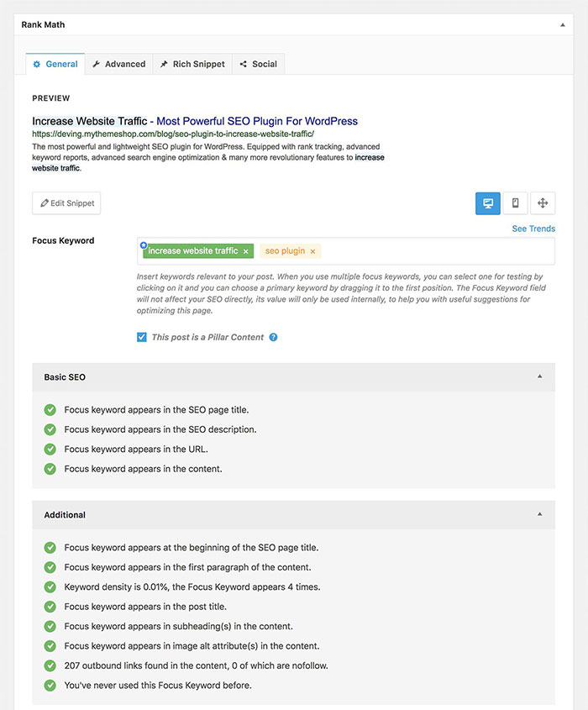Uncheck 'This post is a Pillar Content'
The height and width of the screenshot is (710, 588).
(142, 338)
